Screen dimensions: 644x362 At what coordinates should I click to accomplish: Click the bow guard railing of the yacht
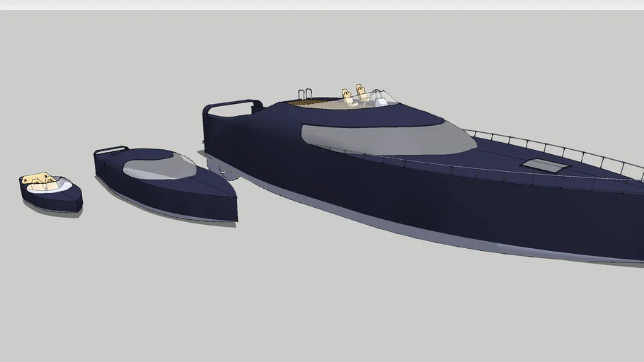tap(552, 146)
